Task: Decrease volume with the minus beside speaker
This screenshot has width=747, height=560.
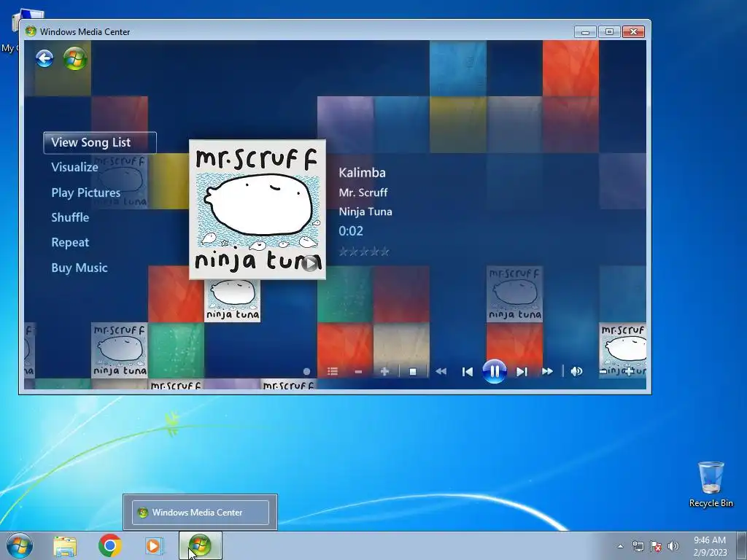Action: point(603,371)
